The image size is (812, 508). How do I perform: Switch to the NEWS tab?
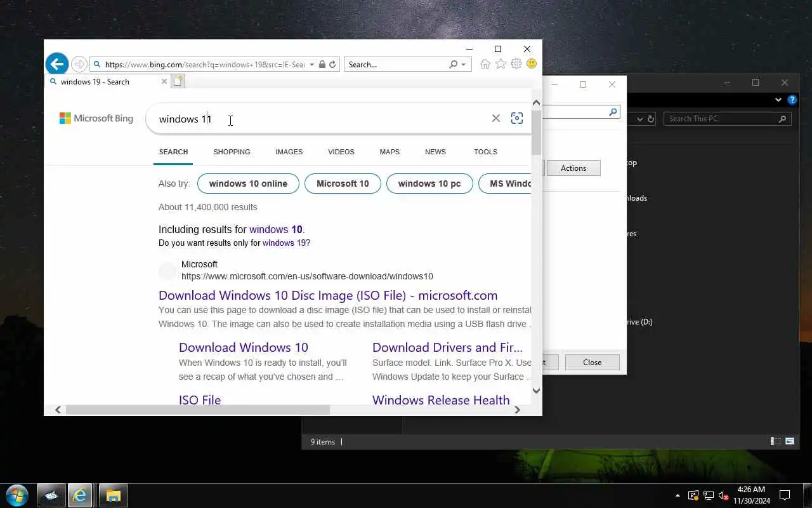pyautogui.click(x=435, y=152)
